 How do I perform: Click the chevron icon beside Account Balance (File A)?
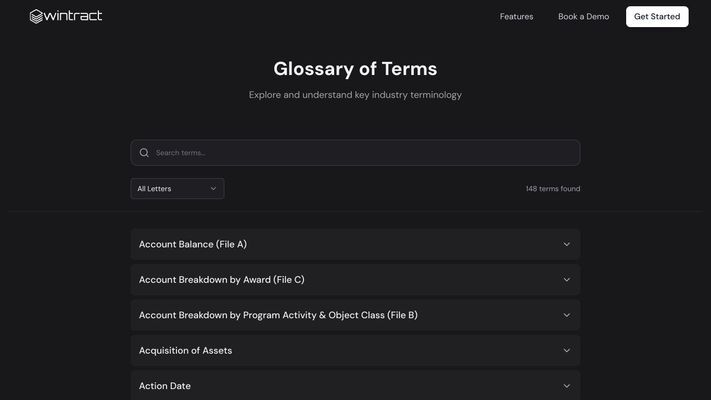click(566, 244)
